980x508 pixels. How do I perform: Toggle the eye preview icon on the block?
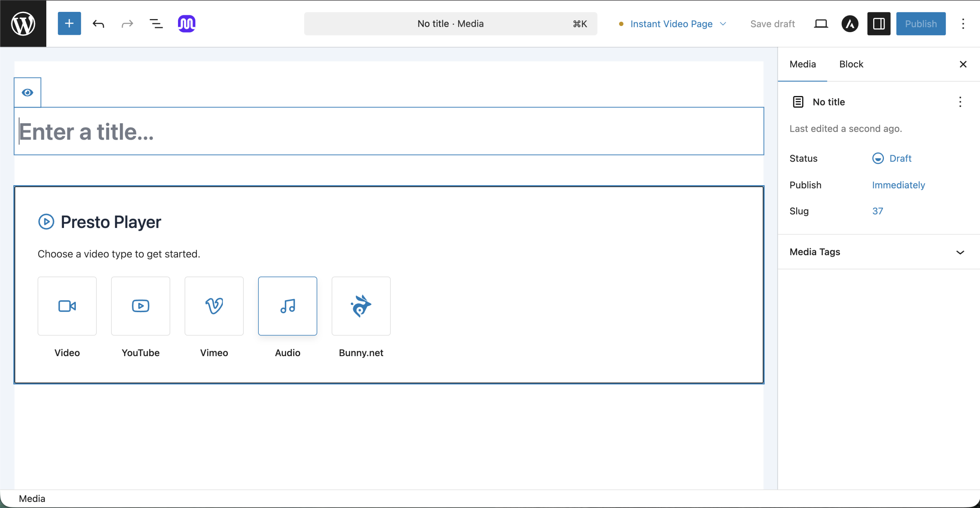(x=27, y=92)
